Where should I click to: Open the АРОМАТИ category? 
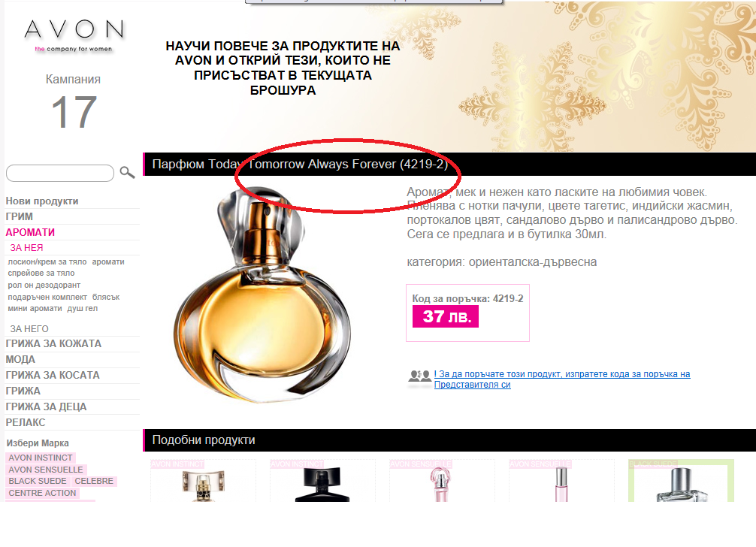[x=30, y=232]
